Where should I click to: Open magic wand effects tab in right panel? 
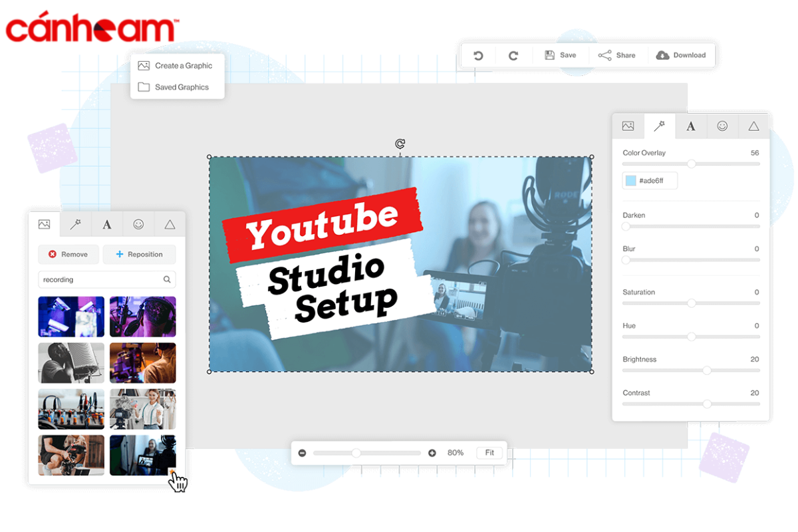tap(660, 126)
